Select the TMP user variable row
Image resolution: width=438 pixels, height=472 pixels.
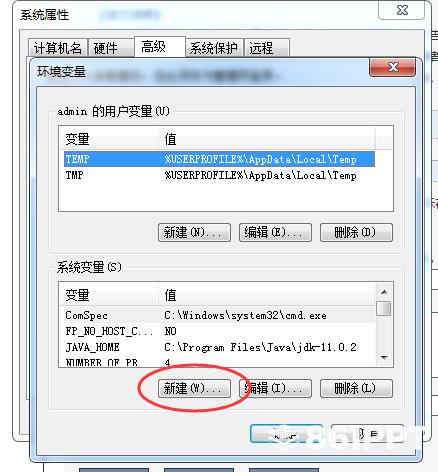219,175
